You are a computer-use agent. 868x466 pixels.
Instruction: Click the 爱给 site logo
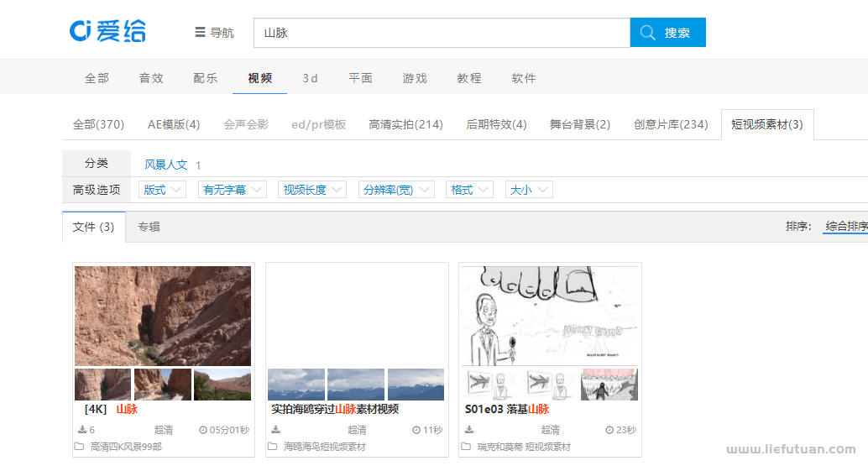pyautogui.click(x=107, y=31)
